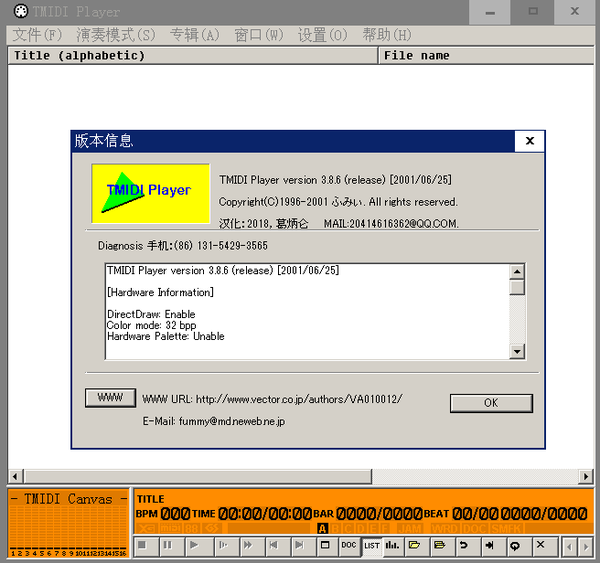The width and height of the screenshot is (600, 563).
Task: Click the MIDI logo indicator
Action: coord(171,529)
